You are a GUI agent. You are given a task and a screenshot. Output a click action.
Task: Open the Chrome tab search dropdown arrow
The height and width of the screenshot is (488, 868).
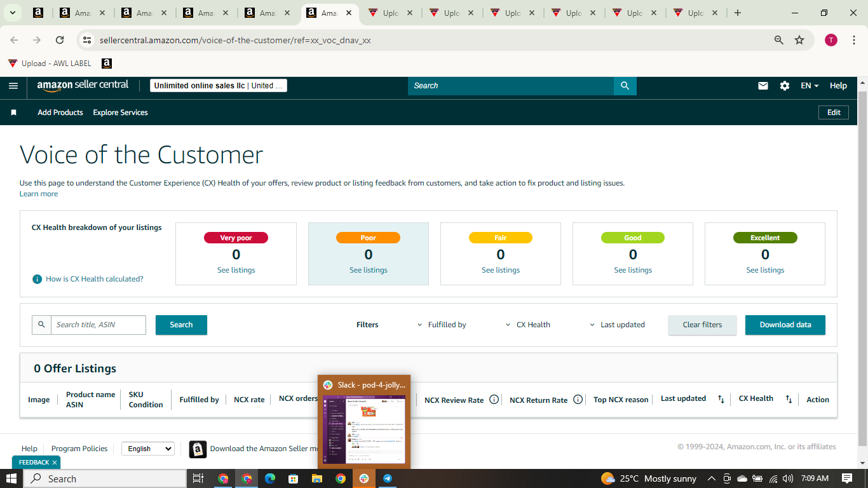(12, 13)
